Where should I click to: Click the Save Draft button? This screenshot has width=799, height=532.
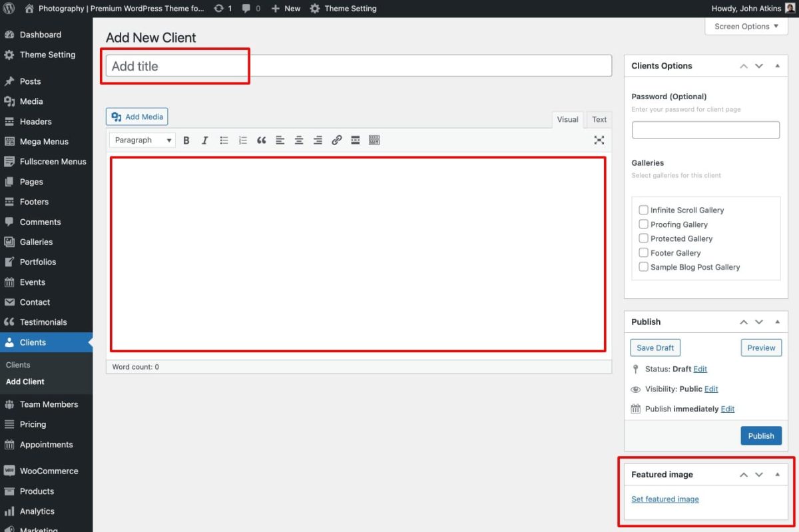(x=655, y=347)
